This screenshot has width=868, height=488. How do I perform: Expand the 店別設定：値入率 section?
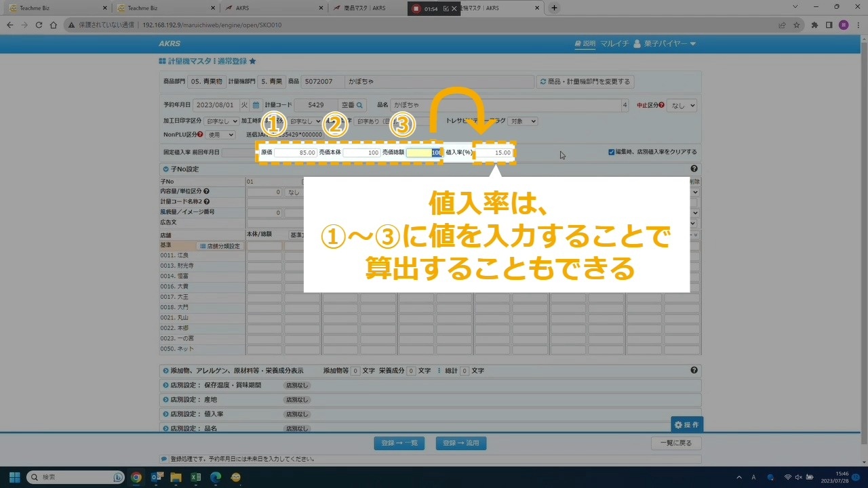(166, 414)
